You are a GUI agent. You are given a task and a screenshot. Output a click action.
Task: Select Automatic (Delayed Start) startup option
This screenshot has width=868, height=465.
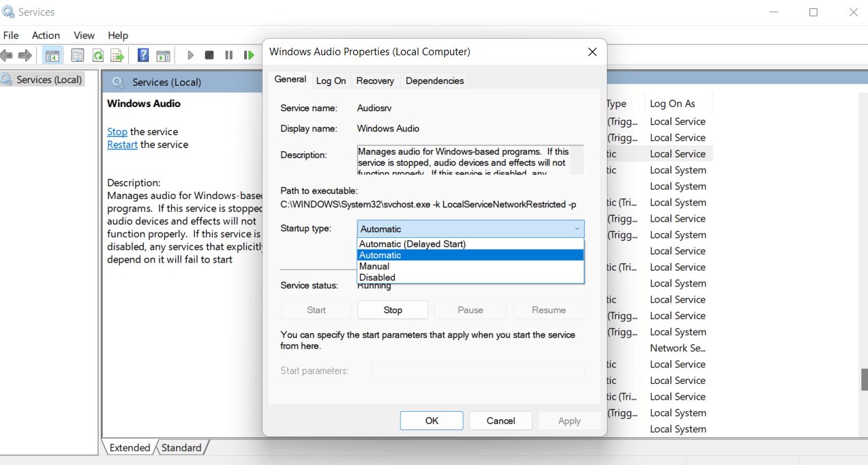412,244
